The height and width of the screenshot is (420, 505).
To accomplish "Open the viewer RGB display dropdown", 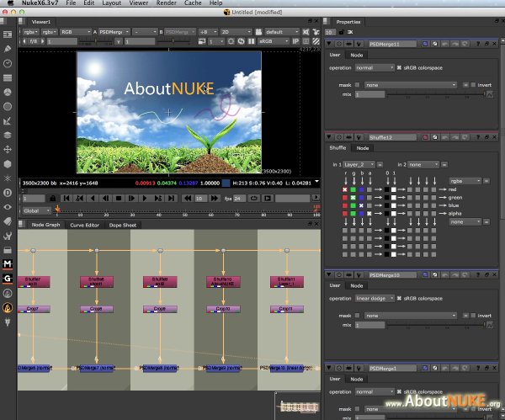I will click(x=76, y=32).
